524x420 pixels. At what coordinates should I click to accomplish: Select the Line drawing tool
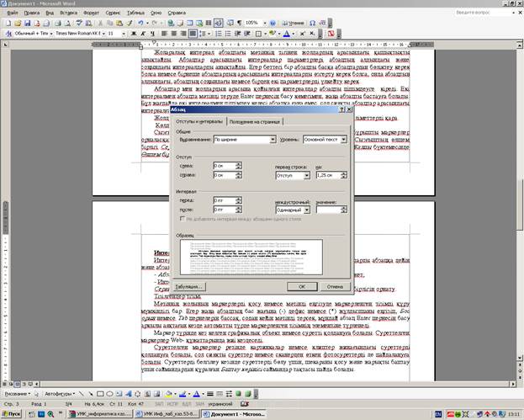(82, 392)
